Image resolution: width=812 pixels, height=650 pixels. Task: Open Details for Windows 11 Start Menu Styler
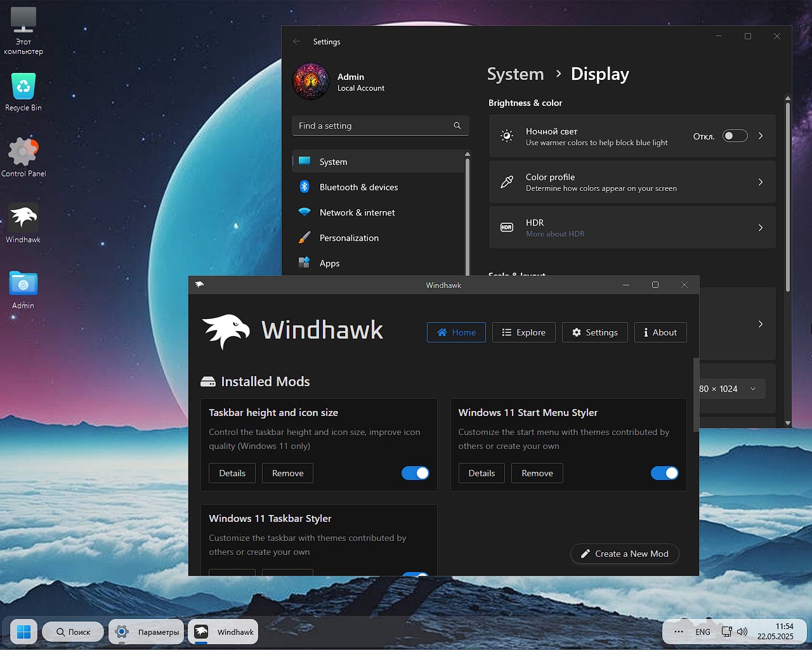tap(481, 473)
